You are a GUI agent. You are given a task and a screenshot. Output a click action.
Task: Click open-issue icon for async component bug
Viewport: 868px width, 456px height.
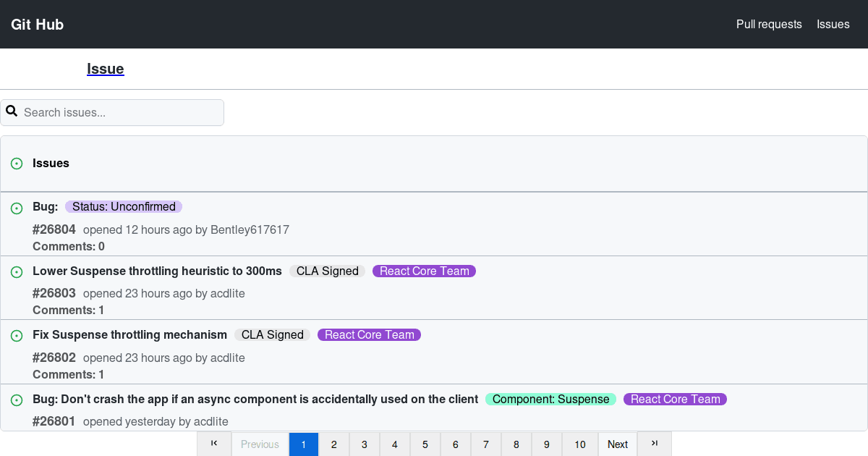[17, 400]
